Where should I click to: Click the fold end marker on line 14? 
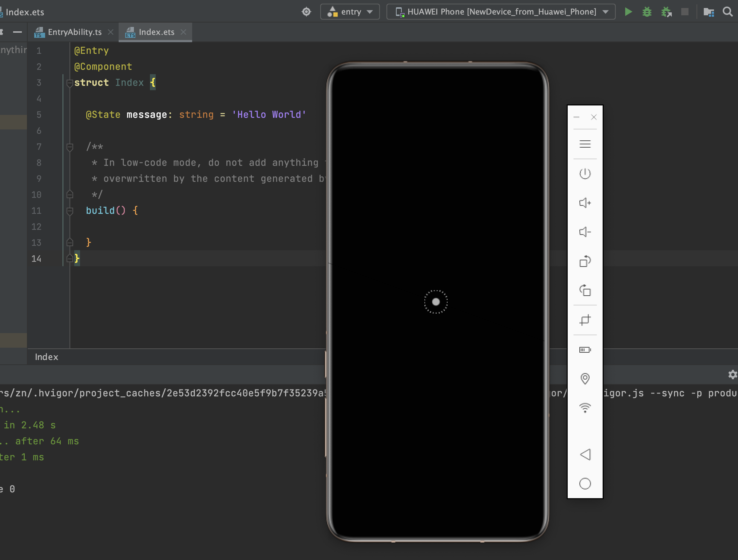[70, 259]
